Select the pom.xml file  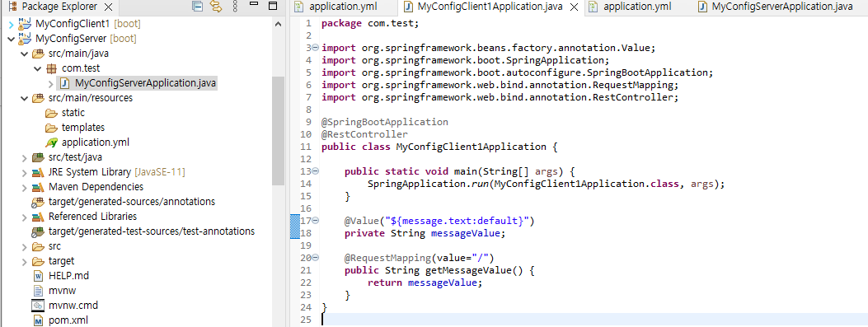(x=68, y=320)
